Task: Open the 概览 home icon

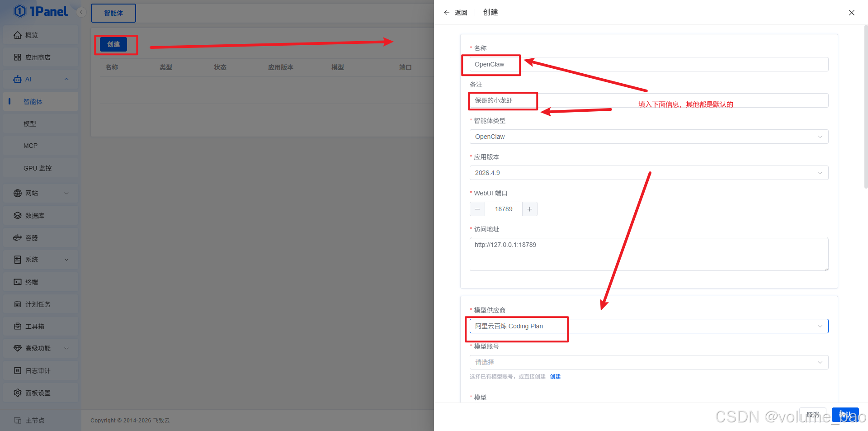Action: [x=18, y=35]
